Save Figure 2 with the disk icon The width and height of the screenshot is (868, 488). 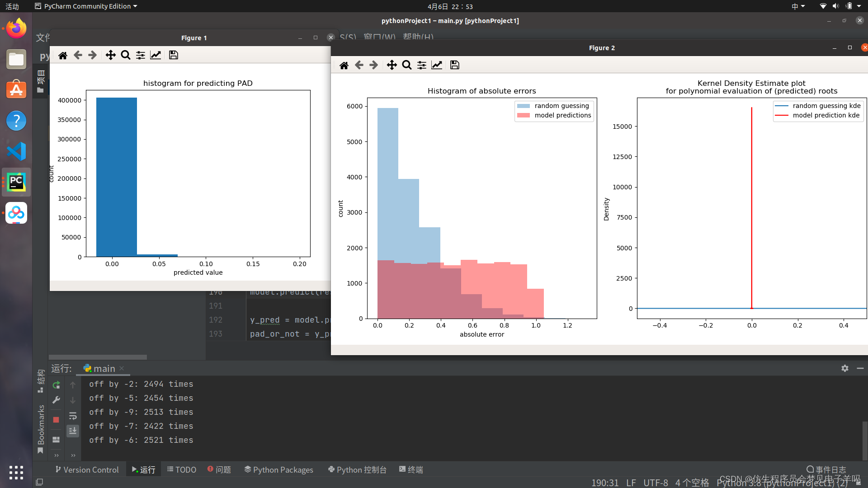coord(455,65)
